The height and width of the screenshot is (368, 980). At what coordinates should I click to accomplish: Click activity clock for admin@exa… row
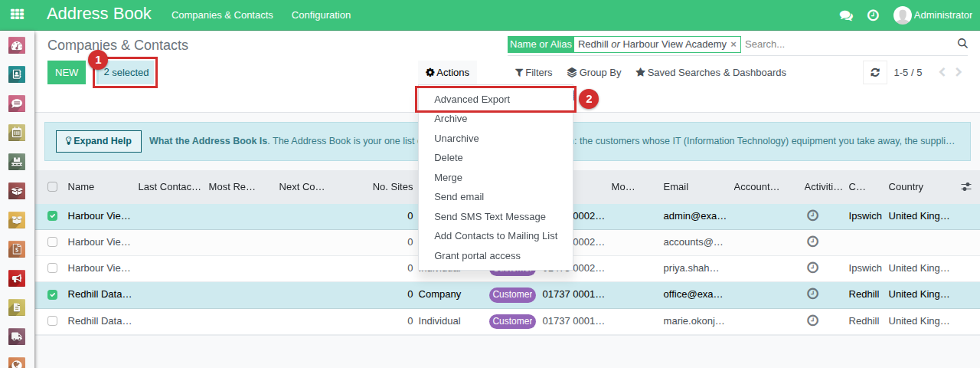(x=813, y=216)
